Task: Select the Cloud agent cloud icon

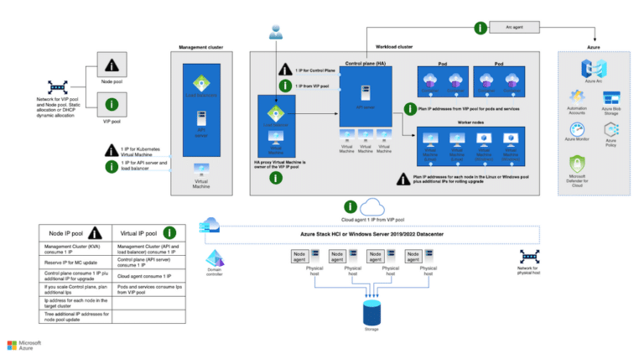Action: 372,206
